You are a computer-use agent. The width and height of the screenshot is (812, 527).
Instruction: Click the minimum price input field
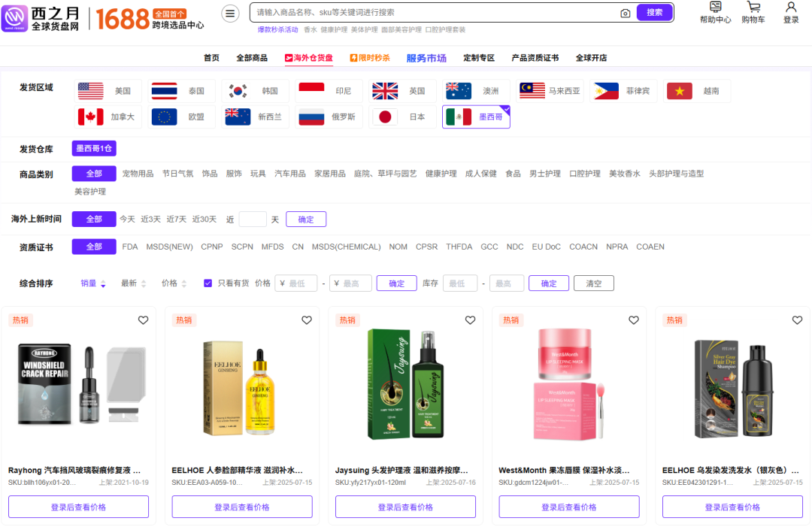tap(295, 283)
